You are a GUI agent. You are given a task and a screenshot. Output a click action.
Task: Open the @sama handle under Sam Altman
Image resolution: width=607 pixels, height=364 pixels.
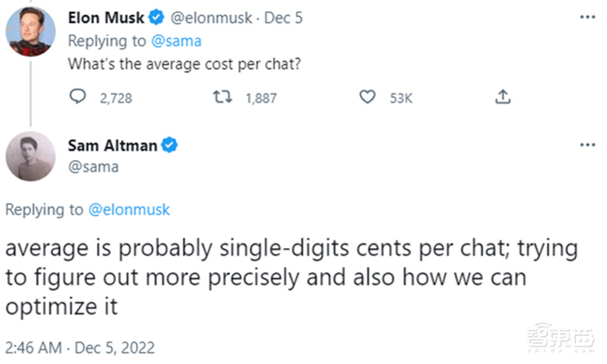tap(93, 166)
